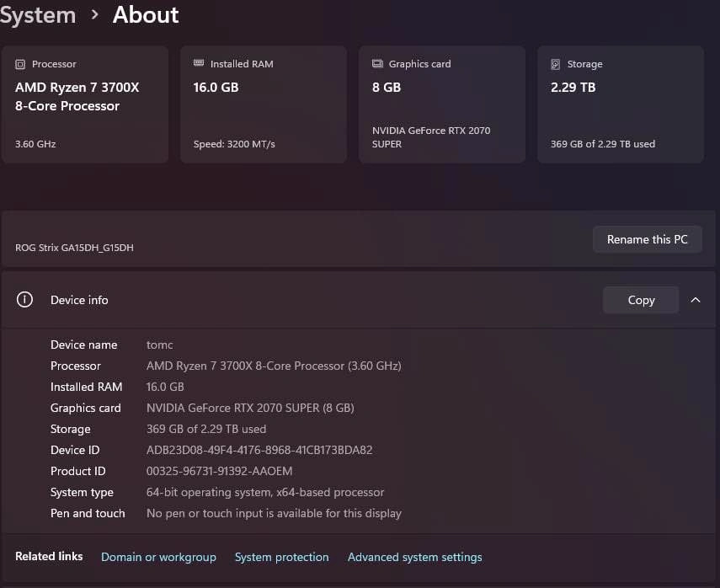The width and height of the screenshot is (720, 588).
Task: Click Rename this PC button
Action: point(647,239)
